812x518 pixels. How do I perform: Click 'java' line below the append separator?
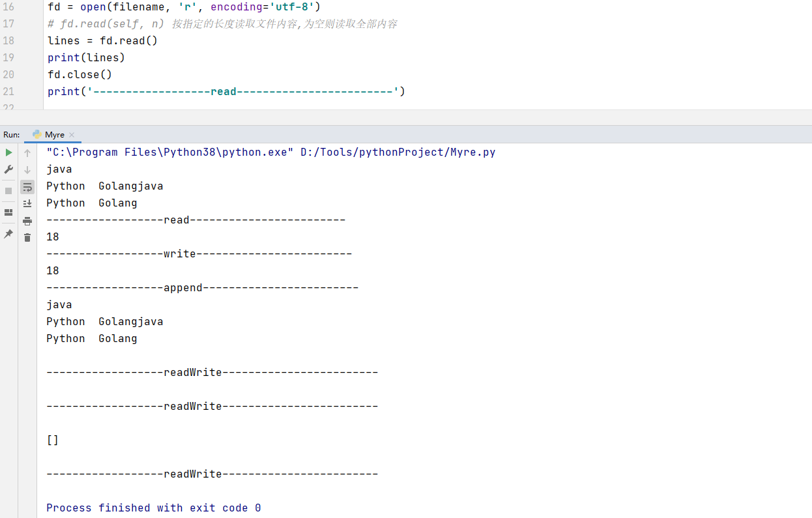click(x=59, y=305)
